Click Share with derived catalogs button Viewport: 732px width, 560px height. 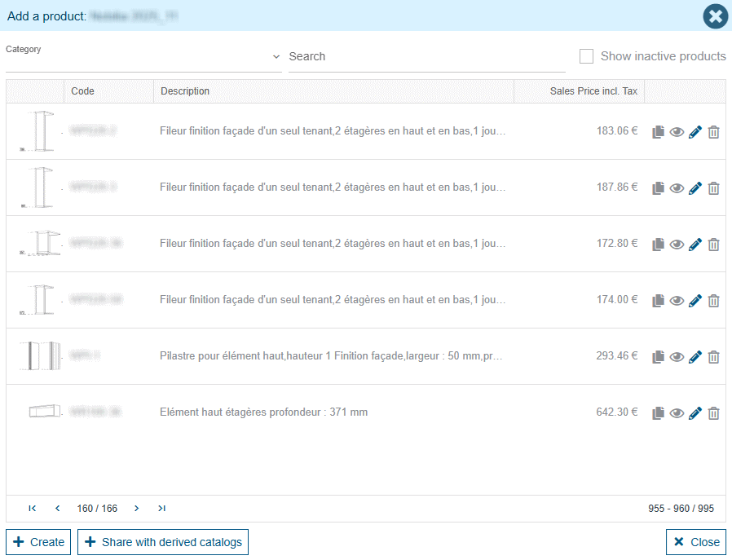pos(163,542)
